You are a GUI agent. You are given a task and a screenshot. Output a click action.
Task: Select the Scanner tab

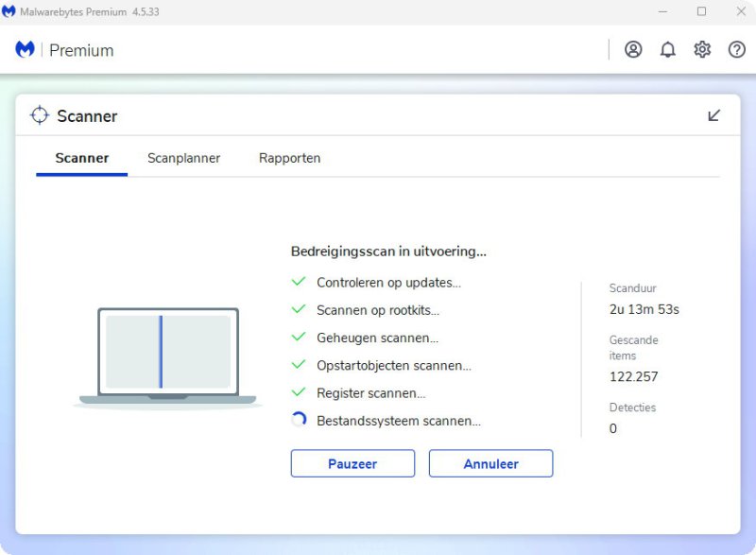82,158
